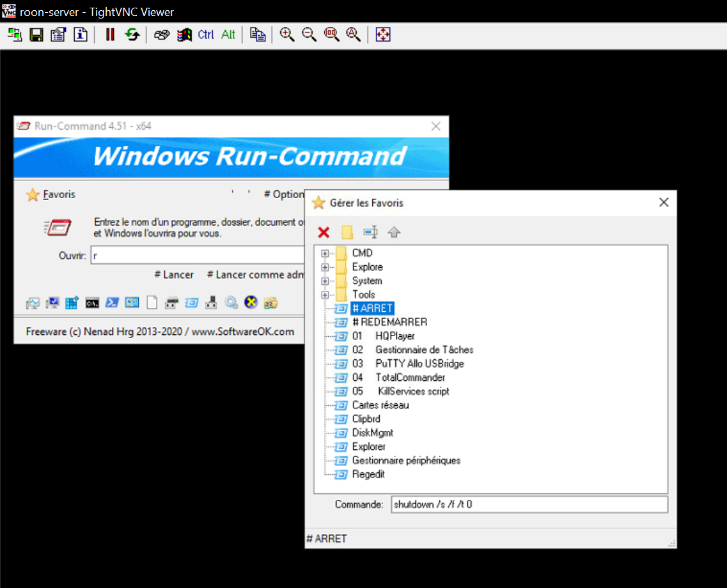Open the Connection options toolbar icon
Screen dimensions: 727x588
tap(58, 35)
